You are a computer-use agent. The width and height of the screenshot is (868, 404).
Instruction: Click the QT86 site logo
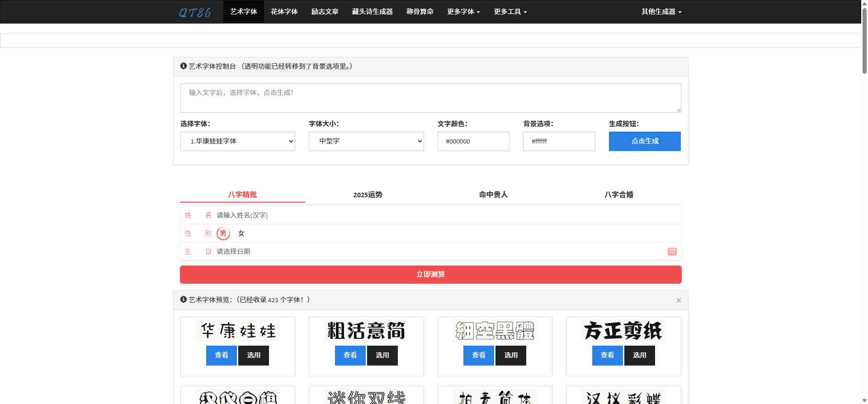pos(195,12)
